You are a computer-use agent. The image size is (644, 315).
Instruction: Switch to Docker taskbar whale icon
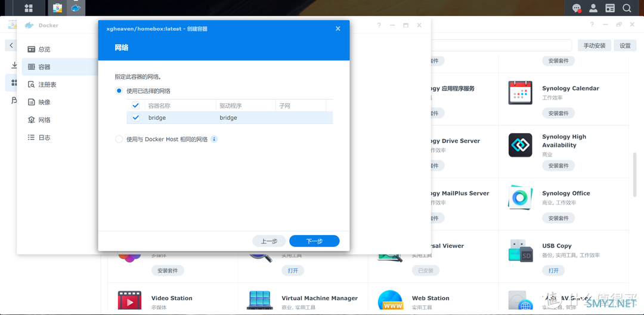(76, 8)
